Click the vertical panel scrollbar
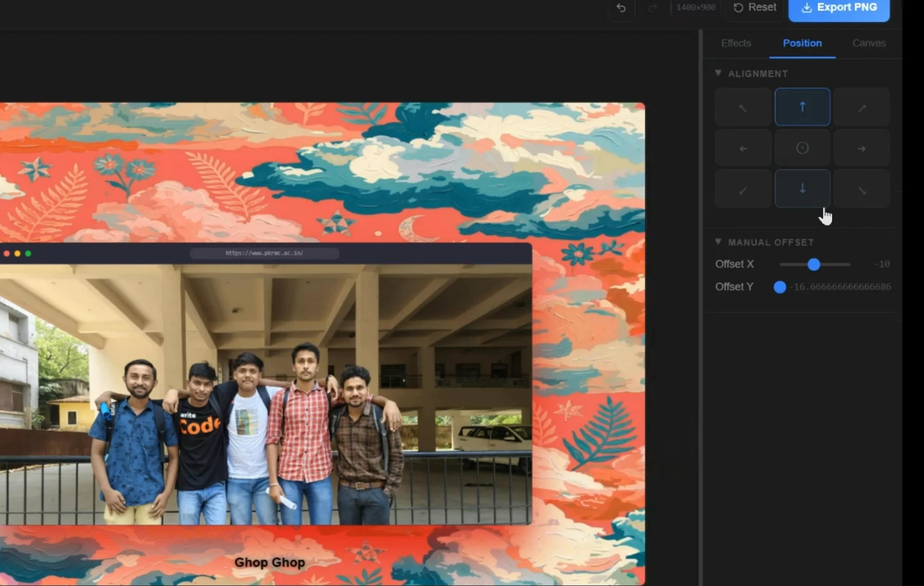924x586 pixels. click(x=701, y=308)
